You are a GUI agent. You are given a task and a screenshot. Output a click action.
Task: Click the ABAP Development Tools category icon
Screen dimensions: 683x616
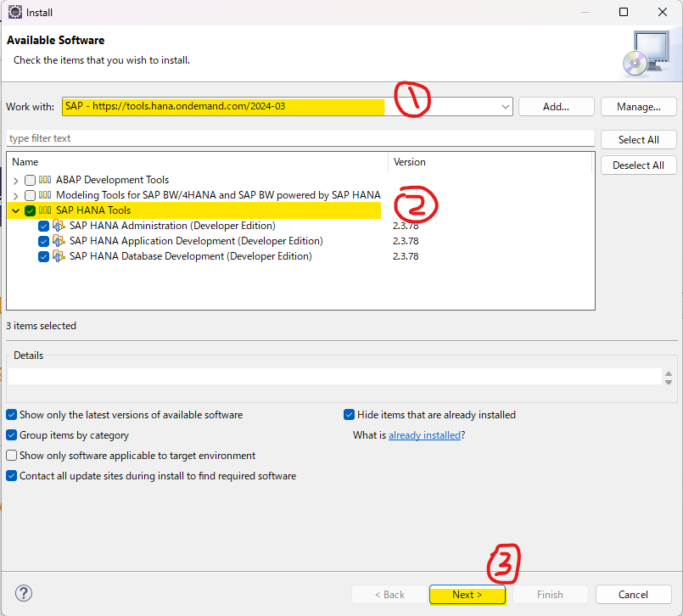click(45, 180)
